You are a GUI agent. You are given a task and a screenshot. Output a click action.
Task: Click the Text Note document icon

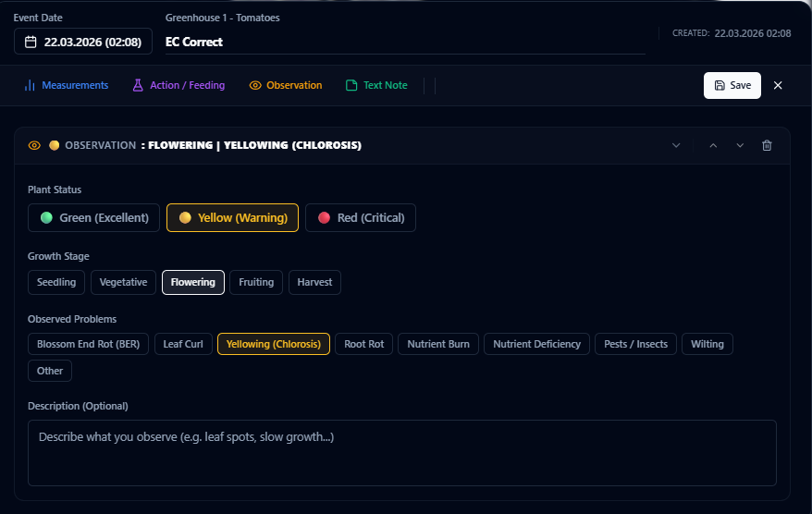point(351,85)
